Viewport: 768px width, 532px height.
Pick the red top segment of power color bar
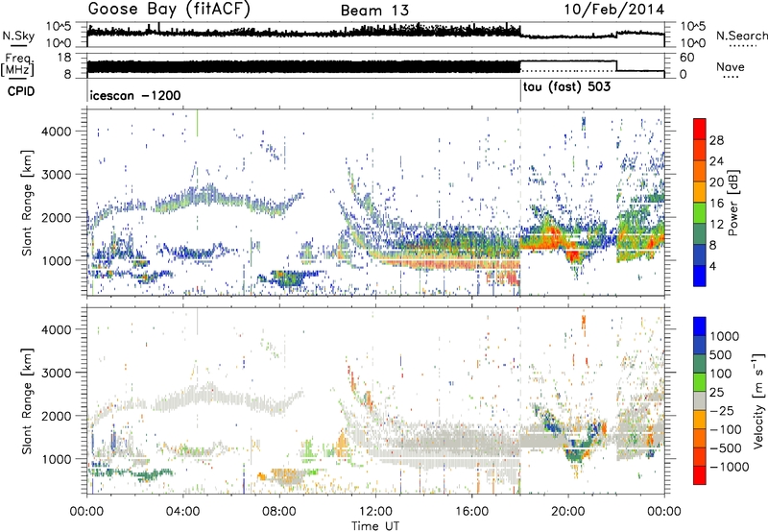coord(700,129)
